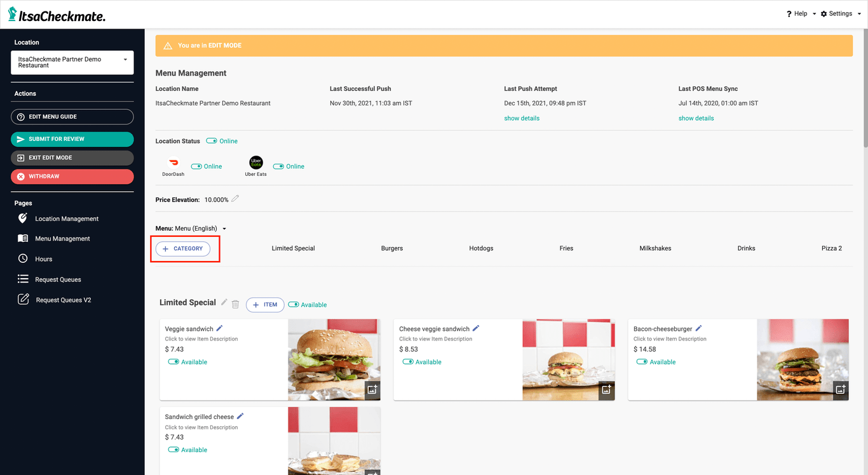Screen dimensions: 868x475
Task: Open the Settings dropdown menu
Action: click(x=840, y=13)
